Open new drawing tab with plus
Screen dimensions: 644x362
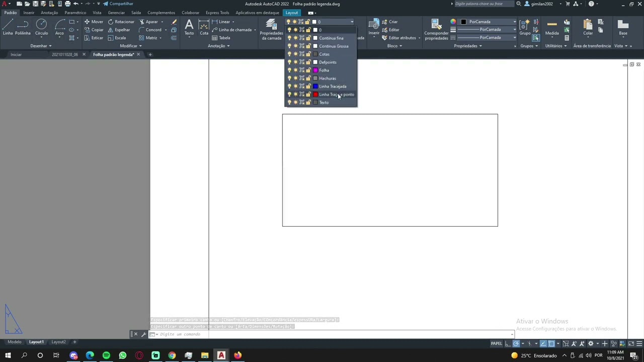pyautogui.click(x=150, y=54)
